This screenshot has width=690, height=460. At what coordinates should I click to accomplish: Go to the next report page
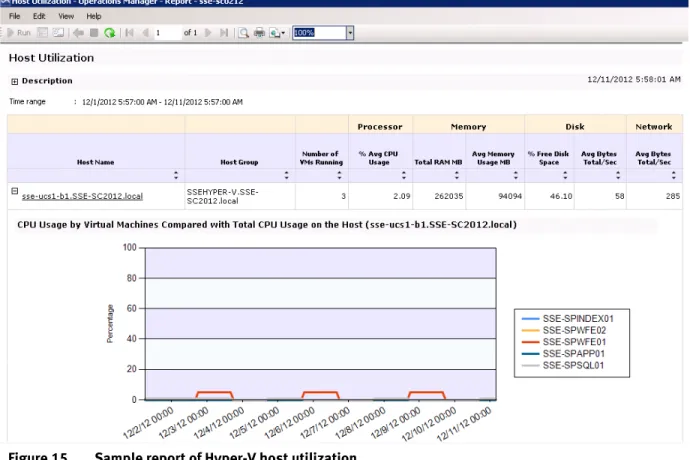(208, 33)
